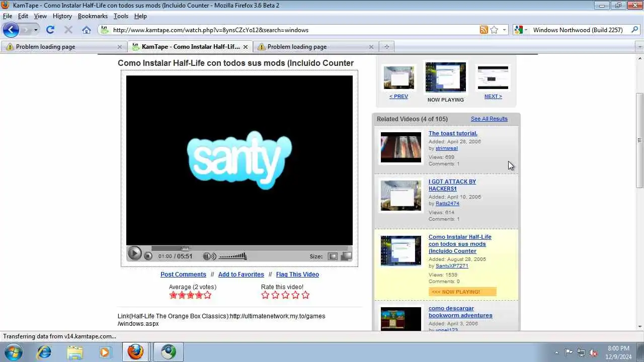Open the Bookmarks menu
The image size is (644, 362).
point(93,16)
